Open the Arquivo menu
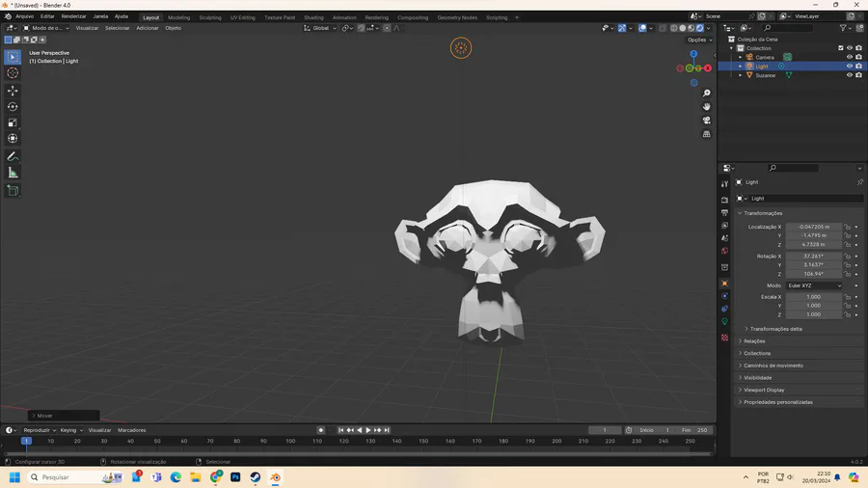This screenshot has height=488, width=868. [x=24, y=16]
